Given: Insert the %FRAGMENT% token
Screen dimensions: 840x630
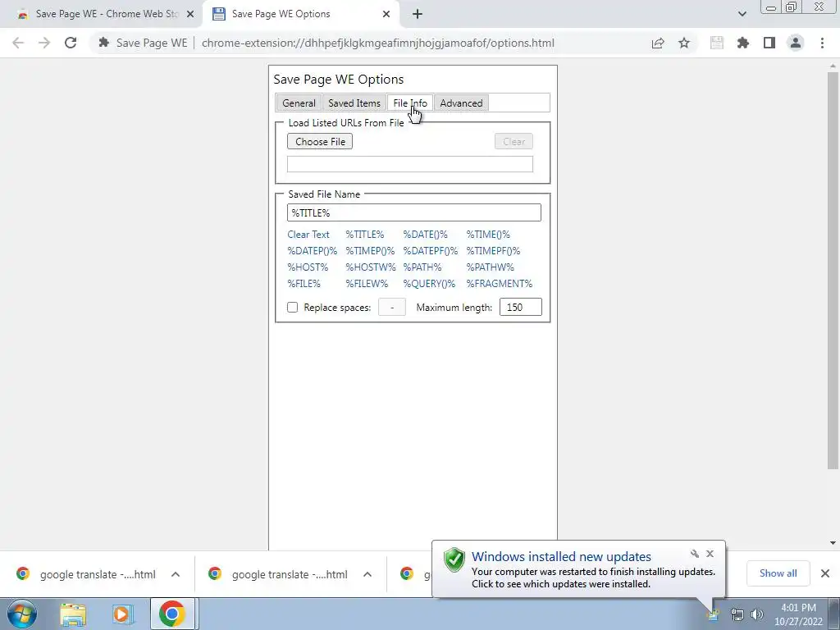Looking at the screenshot, I should [500, 283].
